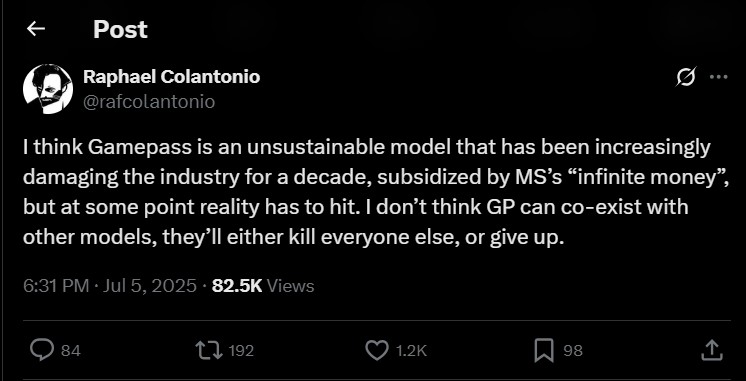Click the Jul 5, 2025 date
Image resolution: width=746 pixels, height=381 pixels.
(149, 286)
